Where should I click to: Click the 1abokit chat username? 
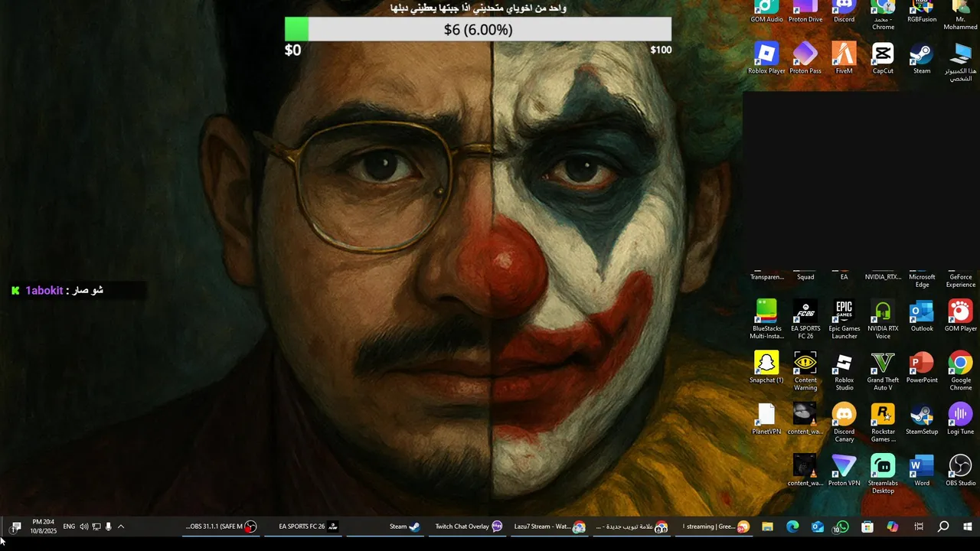(x=44, y=290)
